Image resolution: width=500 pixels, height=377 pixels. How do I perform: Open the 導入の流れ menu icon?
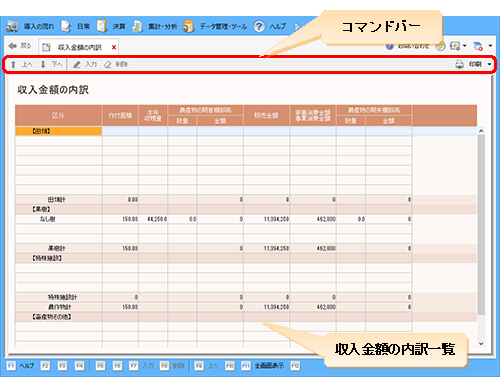[x=12, y=26]
